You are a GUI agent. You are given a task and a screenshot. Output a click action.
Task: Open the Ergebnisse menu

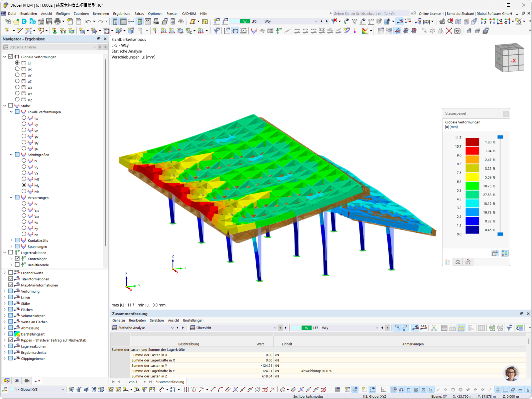click(121, 14)
